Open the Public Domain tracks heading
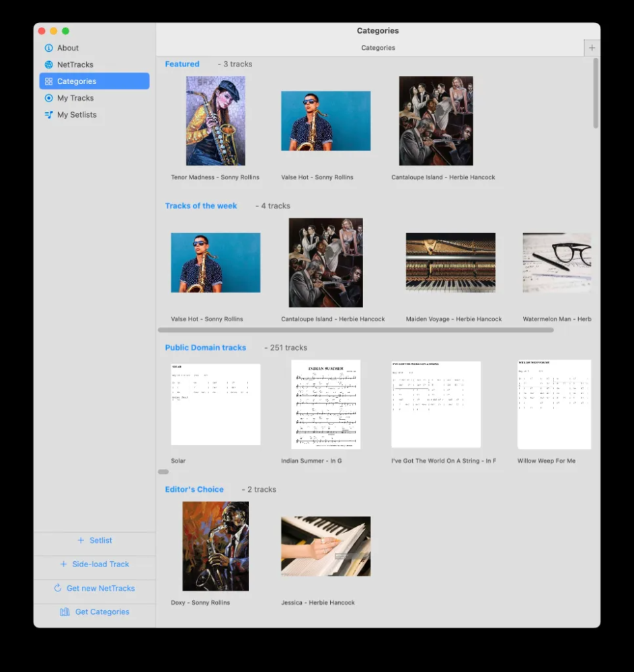This screenshot has width=634, height=672. tap(206, 347)
